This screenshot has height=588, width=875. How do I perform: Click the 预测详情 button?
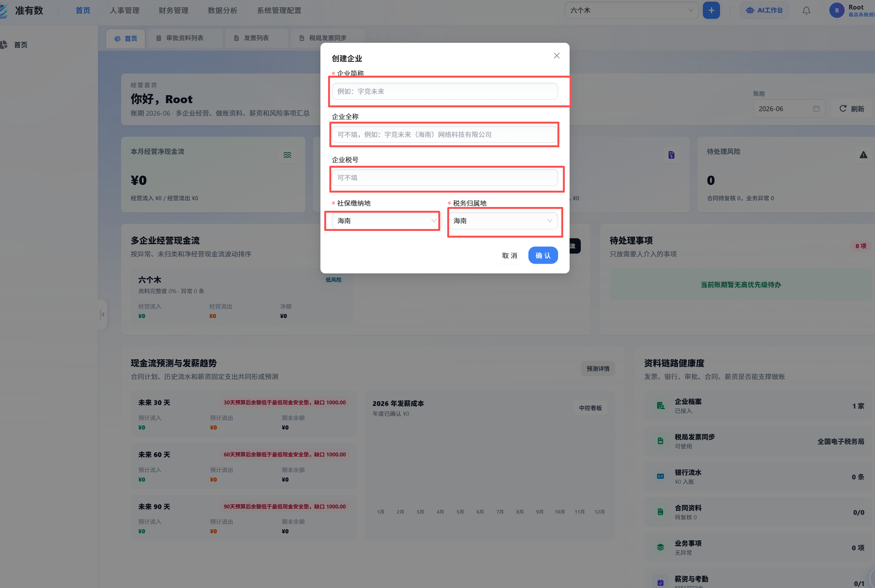598,369
